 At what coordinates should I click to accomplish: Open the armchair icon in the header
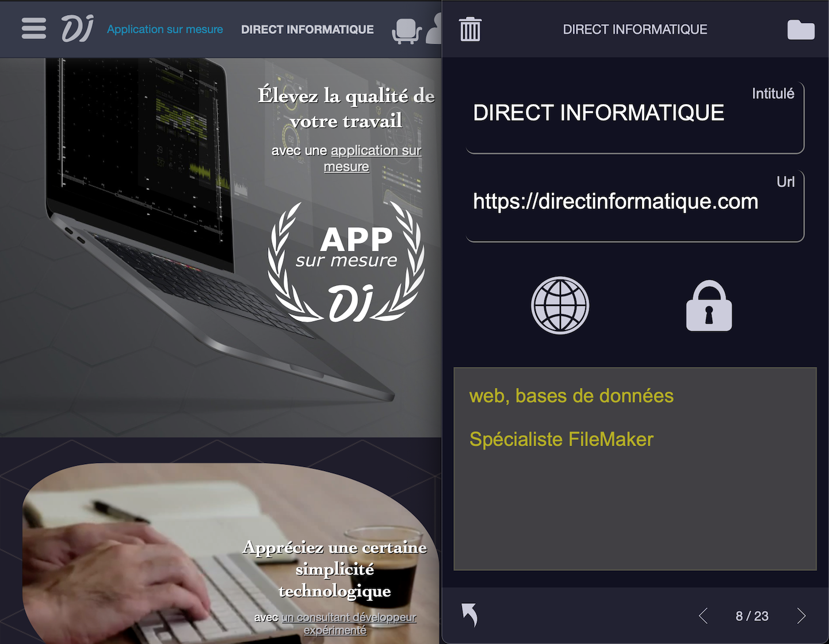tap(407, 31)
